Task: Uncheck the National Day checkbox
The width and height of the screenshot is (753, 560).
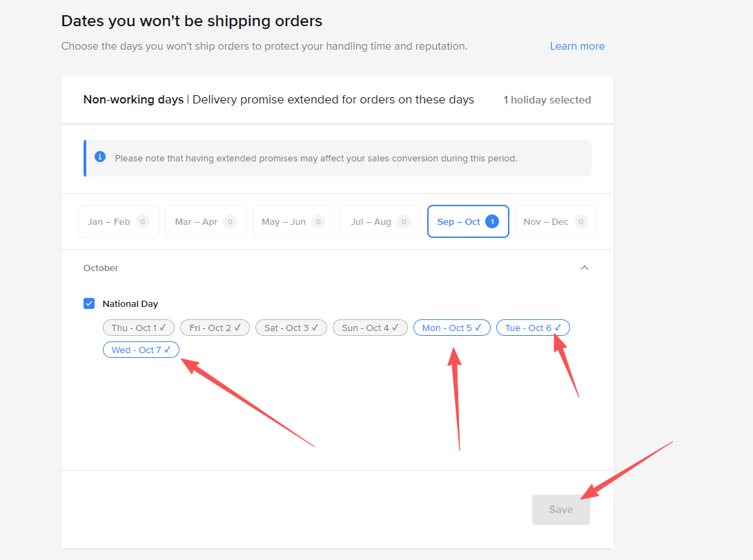Action: (89, 303)
